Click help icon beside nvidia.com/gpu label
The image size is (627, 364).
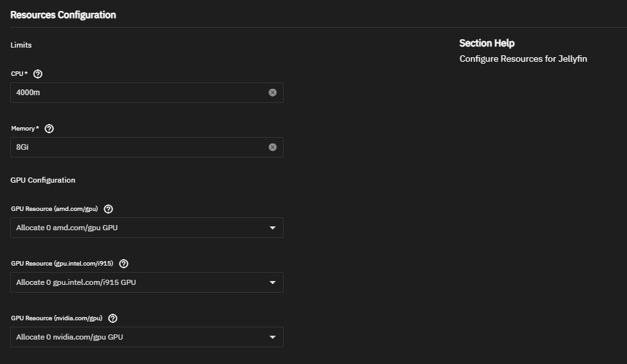point(113,318)
